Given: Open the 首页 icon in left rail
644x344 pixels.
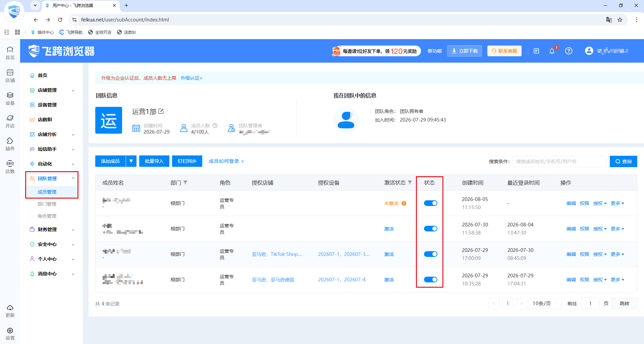Looking at the screenshot, I should [x=10, y=53].
